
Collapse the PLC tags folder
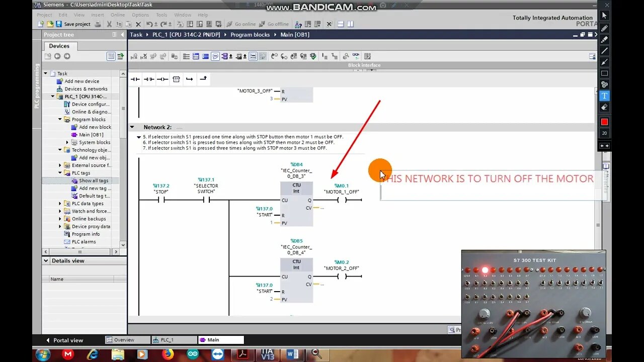(60, 173)
